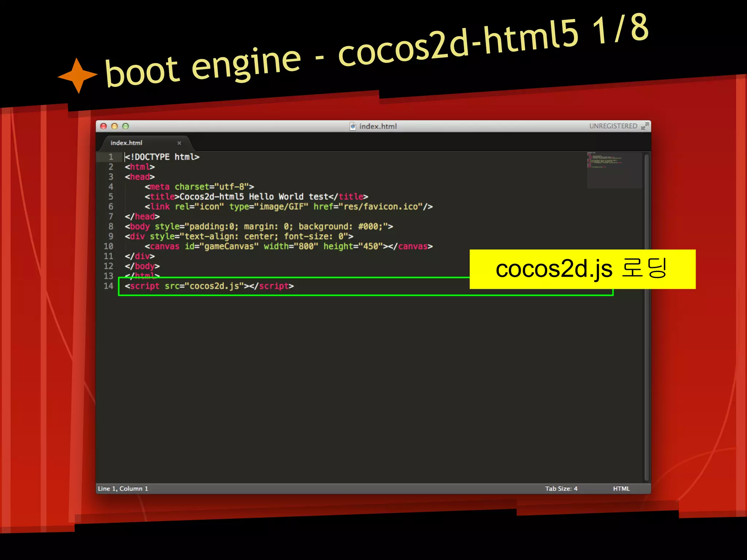Click the closing </div> tag
This screenshot has width=747, height=560.
[x=140, y=256]
